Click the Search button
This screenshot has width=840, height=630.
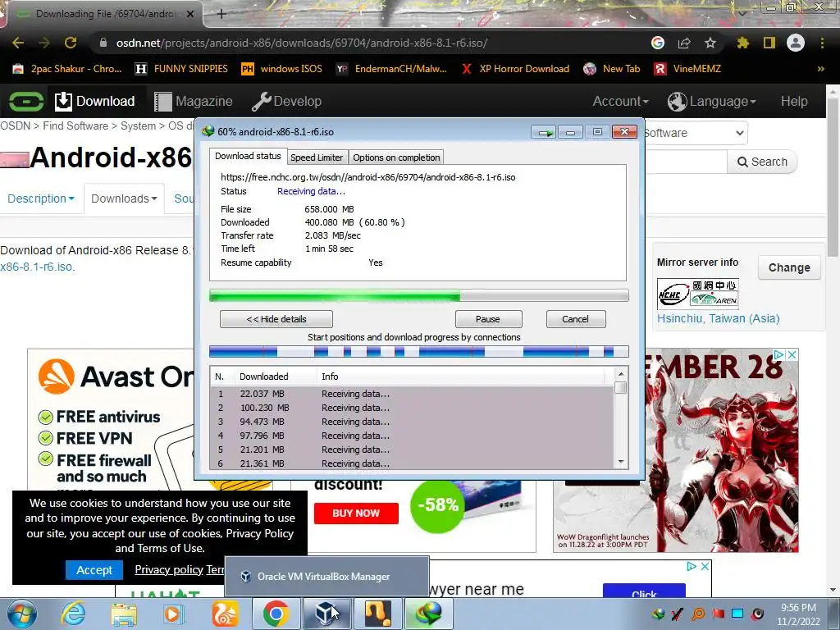point(762,162)
